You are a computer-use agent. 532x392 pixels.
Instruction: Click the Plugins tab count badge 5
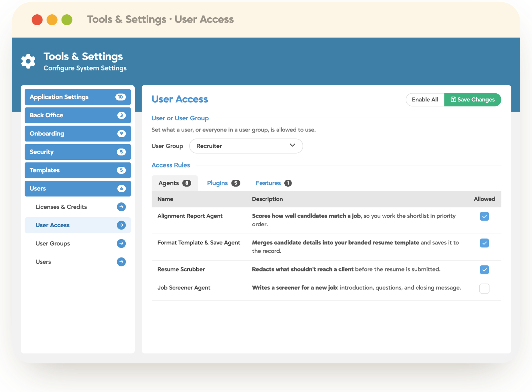pos(236,183)
